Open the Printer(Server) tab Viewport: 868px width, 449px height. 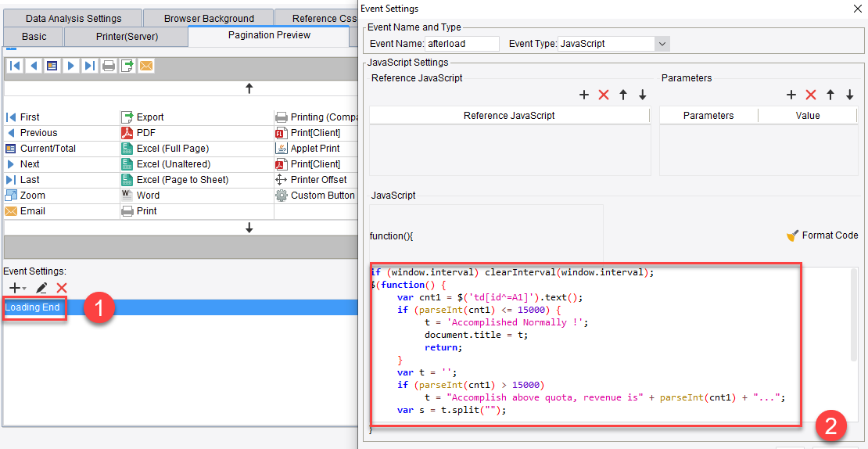tap(126, 37)
